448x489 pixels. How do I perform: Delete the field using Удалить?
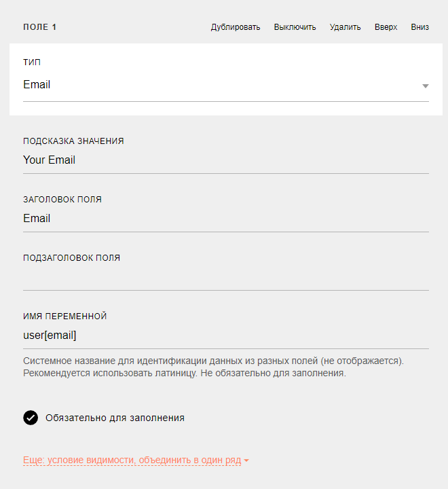click(345, 27)
